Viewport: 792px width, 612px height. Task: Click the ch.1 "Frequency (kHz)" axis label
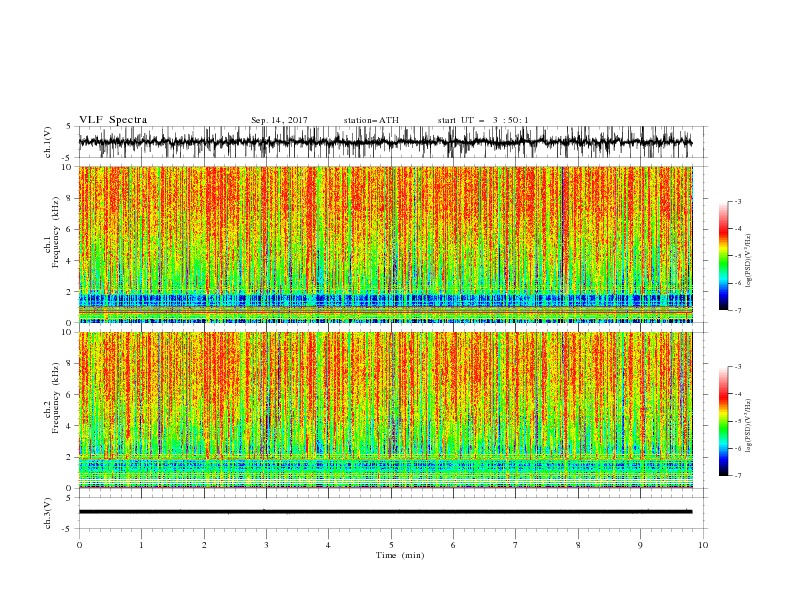pyautogui.click(x=56, y=233)
